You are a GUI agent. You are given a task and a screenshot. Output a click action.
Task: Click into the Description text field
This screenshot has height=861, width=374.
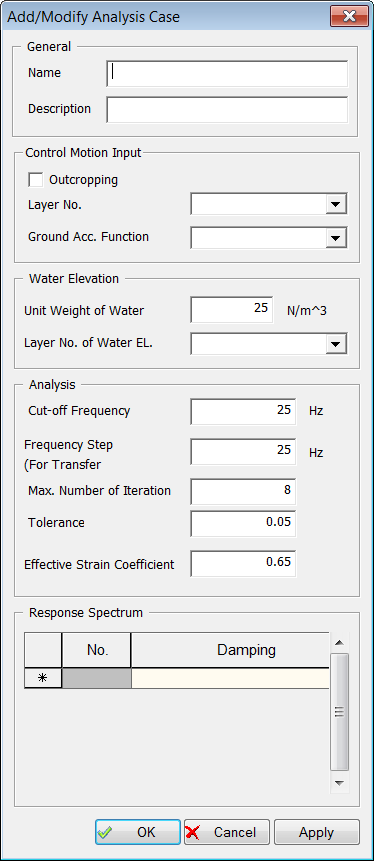click(227, 110)
